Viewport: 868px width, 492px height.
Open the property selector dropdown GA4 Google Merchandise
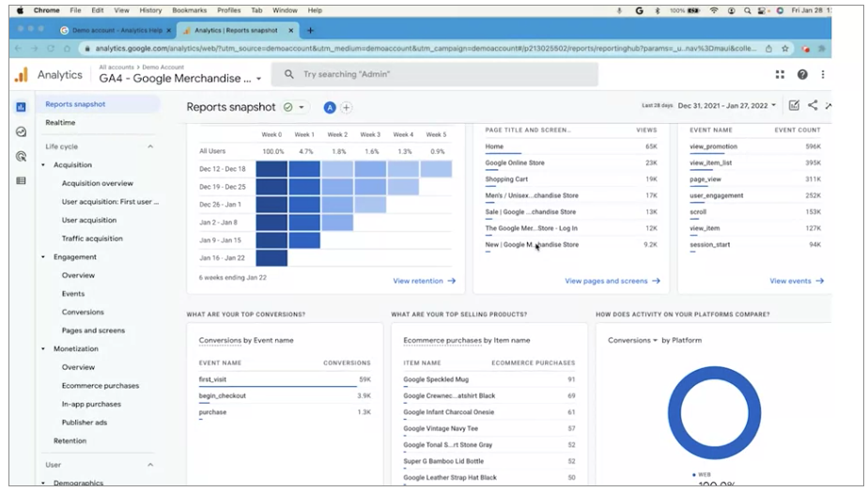(180, 79)
